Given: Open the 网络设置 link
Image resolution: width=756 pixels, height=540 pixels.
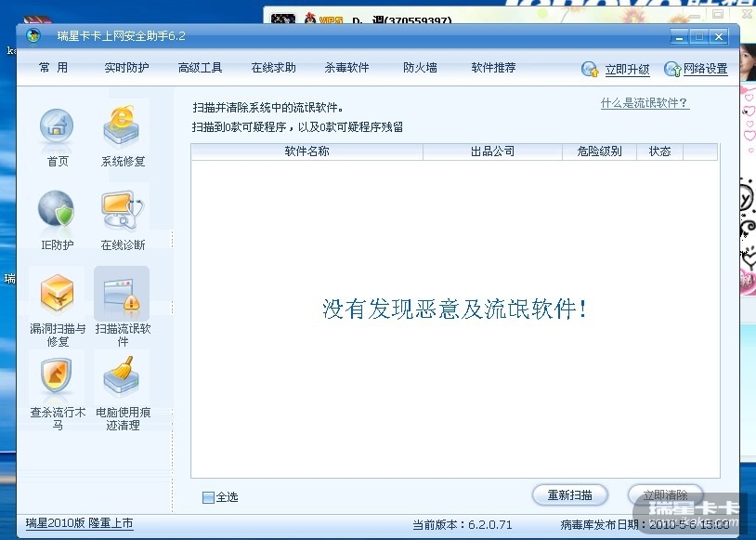Looking at the screenshot, I should point(705,69).
